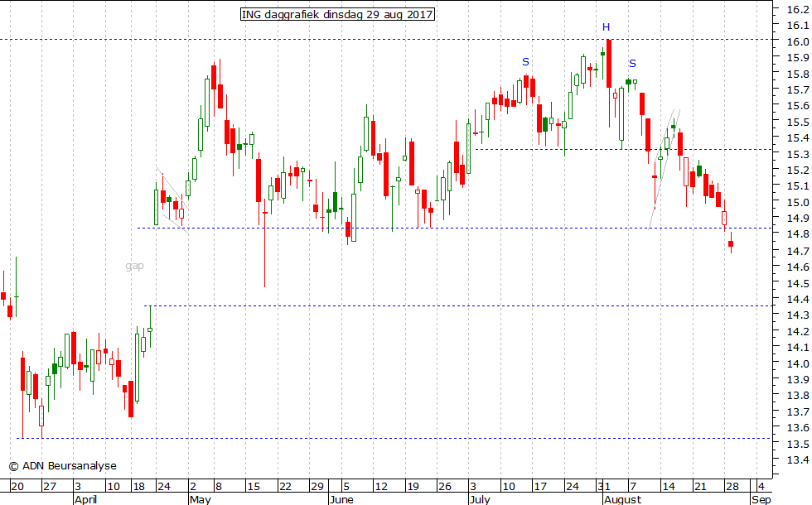The image size is (812, 505).
Task: Click the price label 13.5
Action: click(x=798, y=445)
